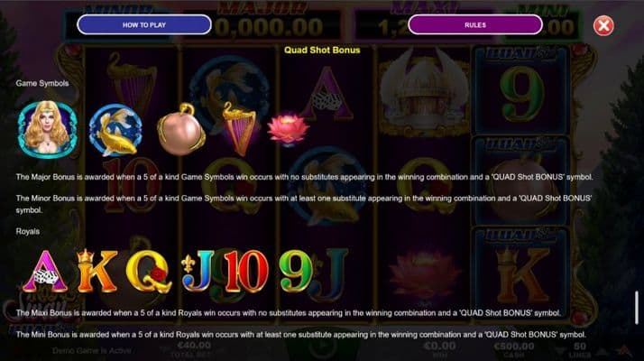The height and width of the screenshot is (361, 644).
Task: Select the golden koi fish symbol
Action: tap(115, 130)
